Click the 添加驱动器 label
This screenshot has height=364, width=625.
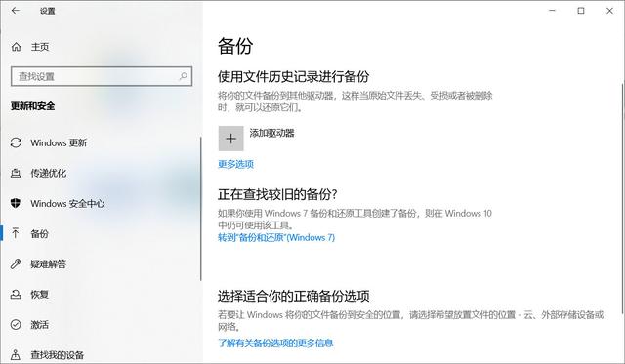pyautogui.click(x=271, y=133)
